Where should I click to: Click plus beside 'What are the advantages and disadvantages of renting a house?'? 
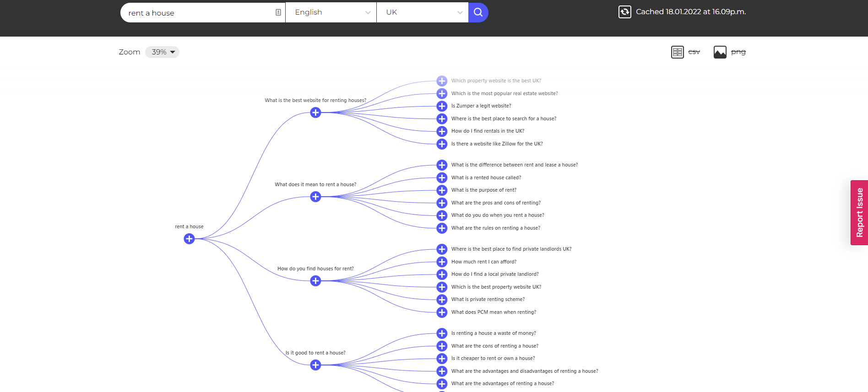point(442,371)
